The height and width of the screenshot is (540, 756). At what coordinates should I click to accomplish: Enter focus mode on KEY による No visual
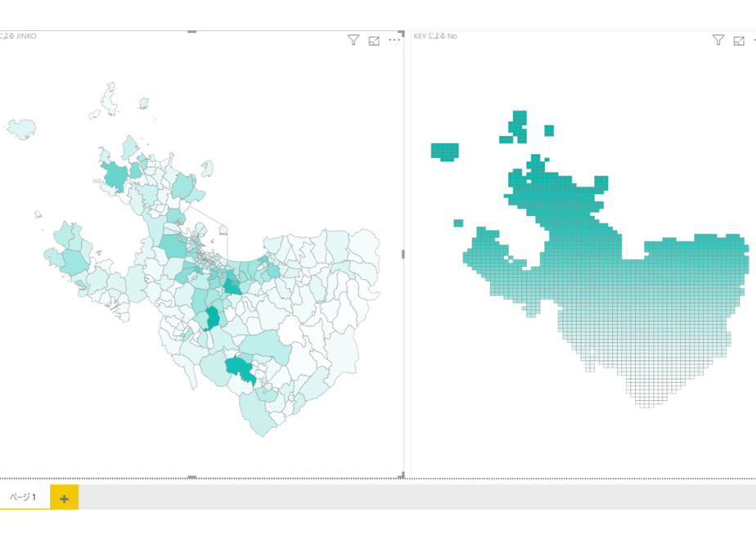click(739, 41)
